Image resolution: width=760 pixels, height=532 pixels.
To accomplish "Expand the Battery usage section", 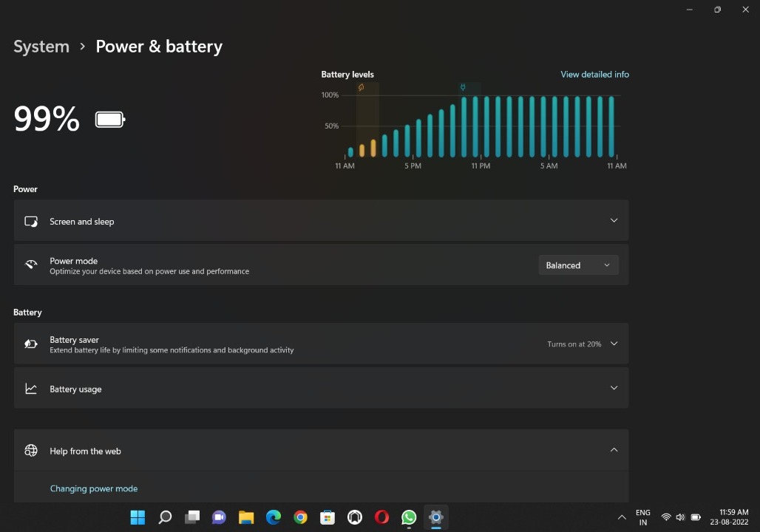I will pyautogui.click(x=614, y=388).
